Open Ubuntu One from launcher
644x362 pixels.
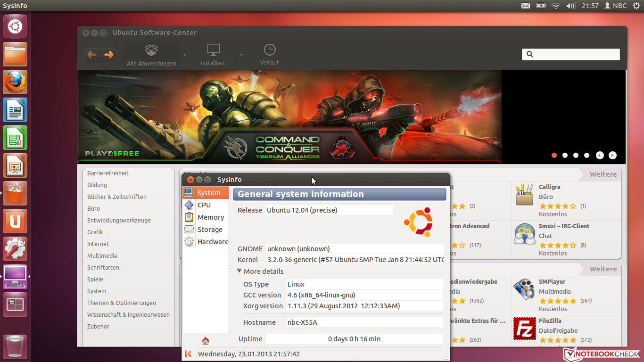(x=15, y=221)
